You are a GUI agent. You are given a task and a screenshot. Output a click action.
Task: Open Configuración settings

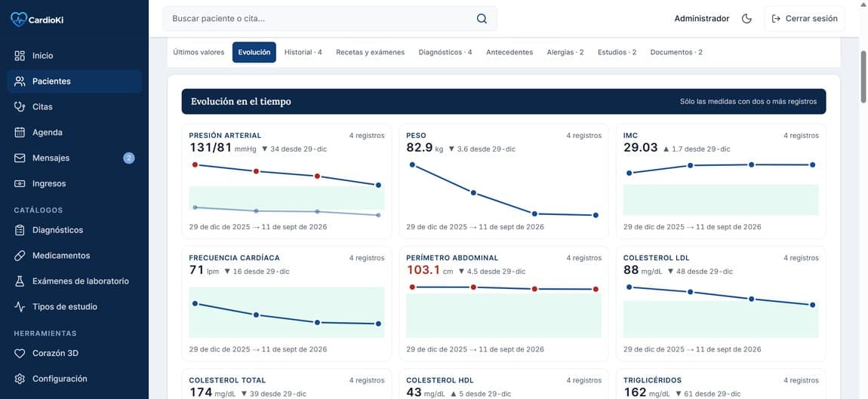pyautogui.click(x=75, y=379)
